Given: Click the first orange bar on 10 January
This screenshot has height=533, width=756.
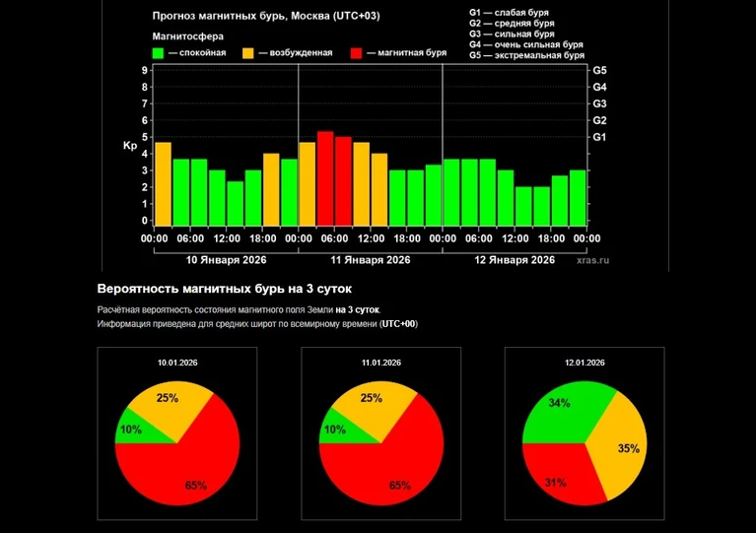Looking at the screenshot, I should (163, 183).
